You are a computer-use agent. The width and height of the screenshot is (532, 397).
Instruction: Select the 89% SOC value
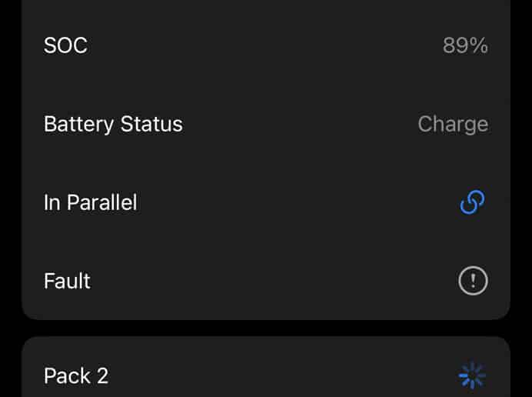coord(465,45)
